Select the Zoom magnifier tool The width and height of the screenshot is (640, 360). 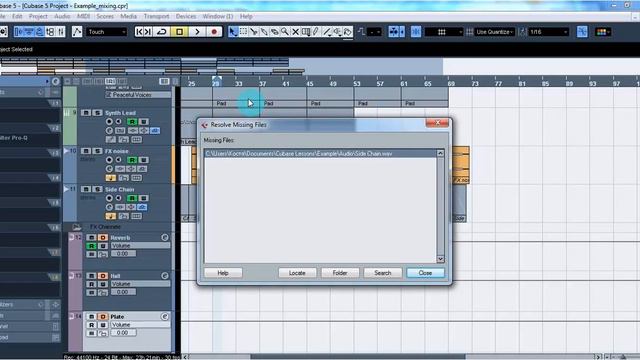[285, 32]
